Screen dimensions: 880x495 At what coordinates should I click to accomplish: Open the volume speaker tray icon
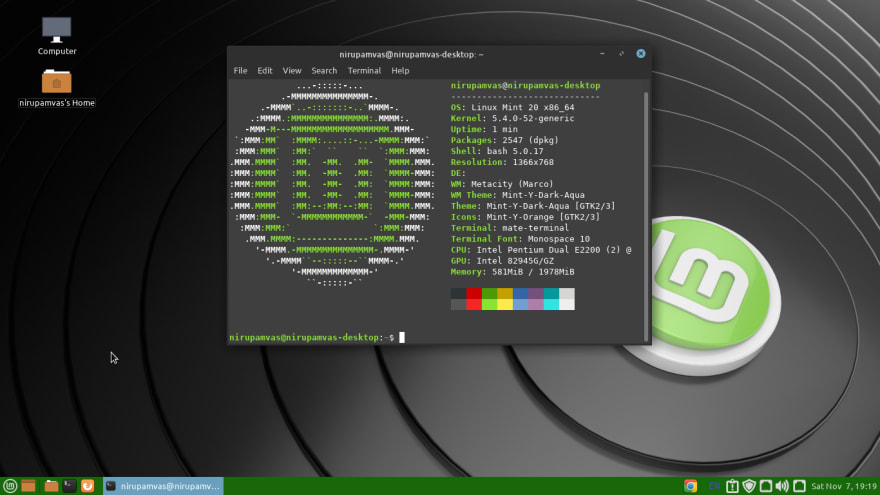(x=782, y=486)
